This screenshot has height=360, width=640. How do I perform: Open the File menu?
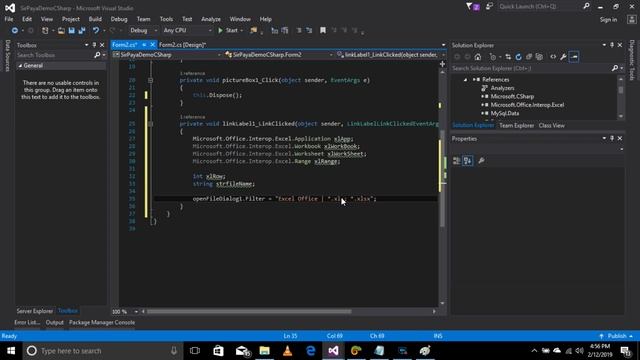point(9,19)
